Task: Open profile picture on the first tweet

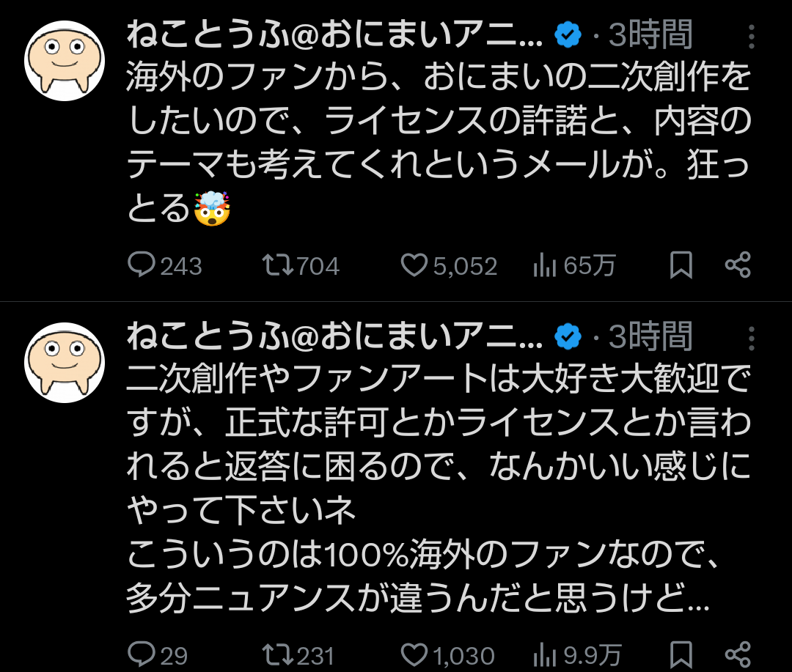Action: coord(65,61)
